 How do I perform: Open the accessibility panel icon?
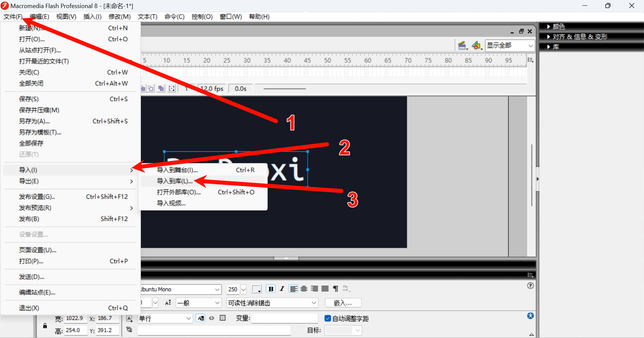530,316
